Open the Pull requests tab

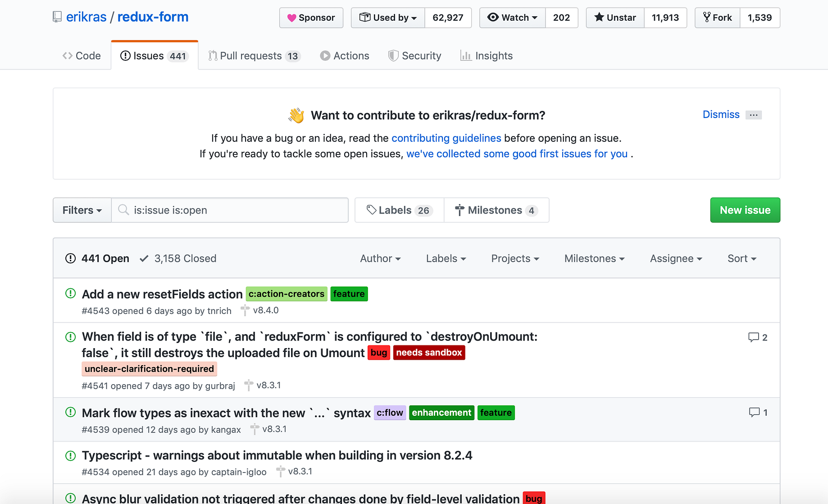(x=254, y=56)
